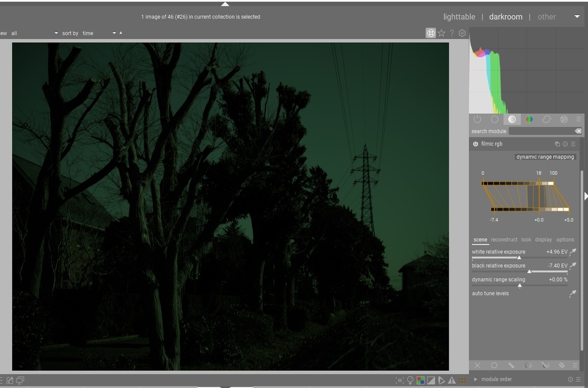Select the color modules group
Viewport: 588px width, 388px height.
pos(529,119)
